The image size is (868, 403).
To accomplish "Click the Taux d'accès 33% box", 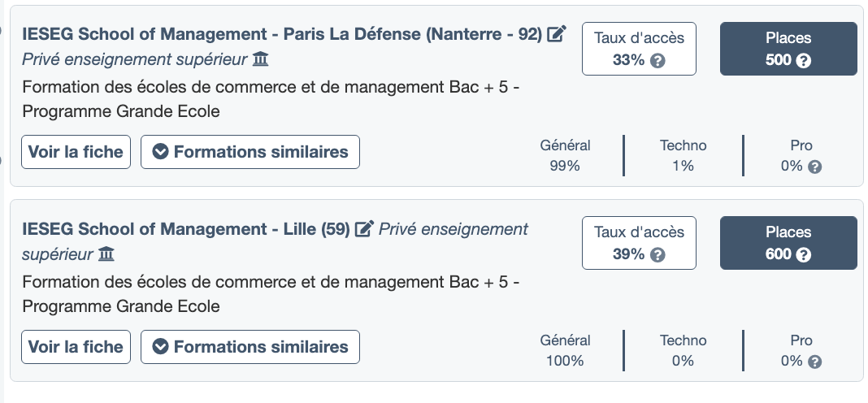I will coord(639,49).
